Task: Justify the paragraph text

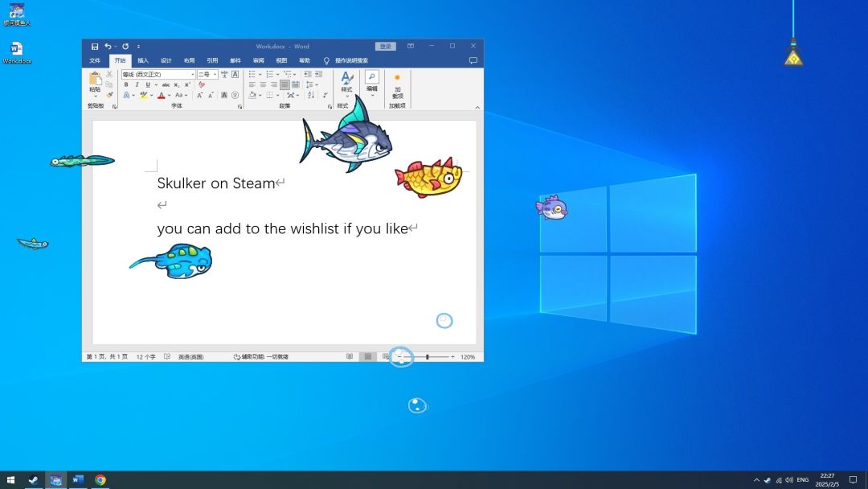Action: (x=285, y=84)
